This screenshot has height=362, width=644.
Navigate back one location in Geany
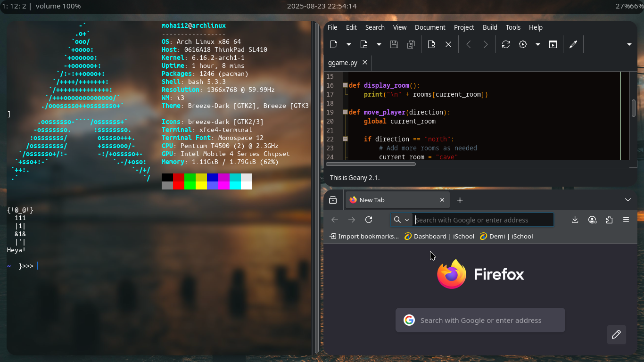click(x=469, y=44)
